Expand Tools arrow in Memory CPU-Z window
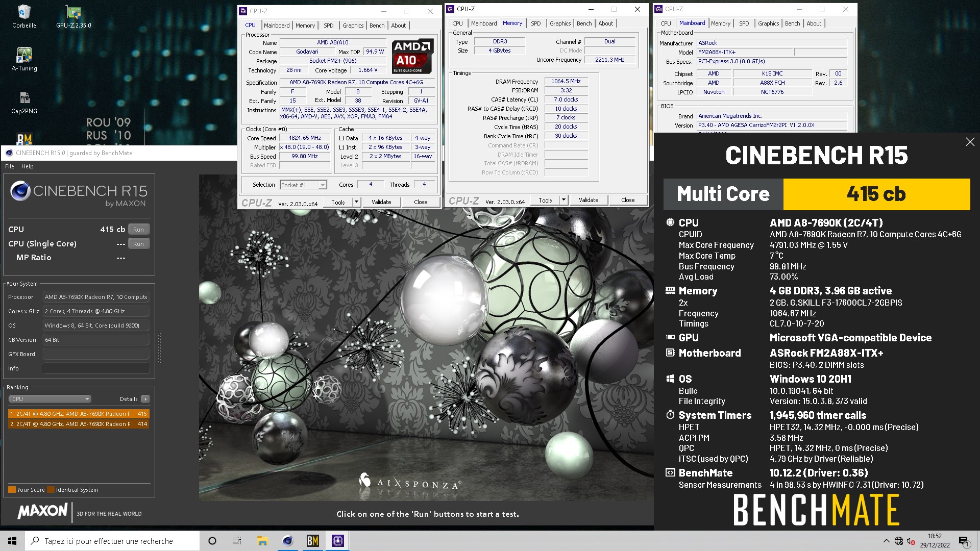The width and height of the screenshot is (980, 551). click(x=563, y=200)
